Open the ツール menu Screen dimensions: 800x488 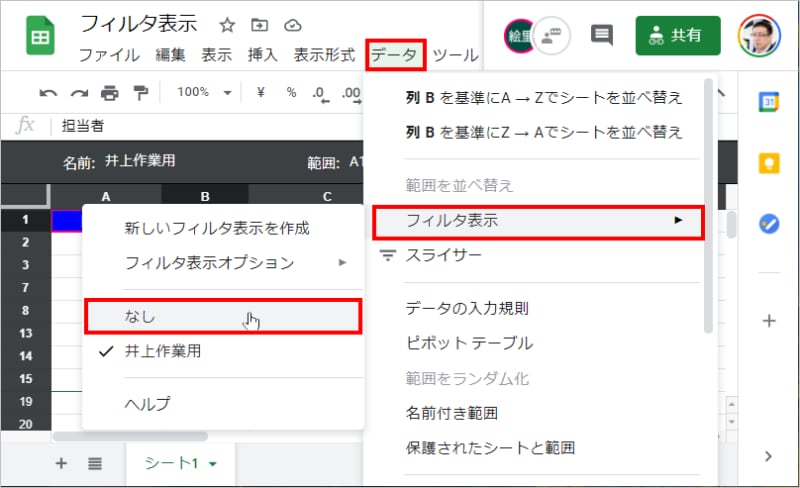click(456, 54)
